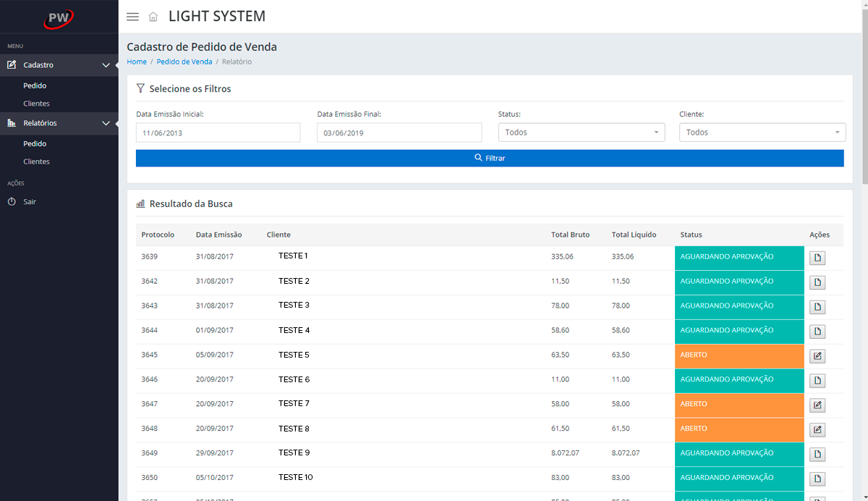The width and height of the screenshot is (868, 501).
Task: View document for order 3642
Action: [x=817, y=283]
